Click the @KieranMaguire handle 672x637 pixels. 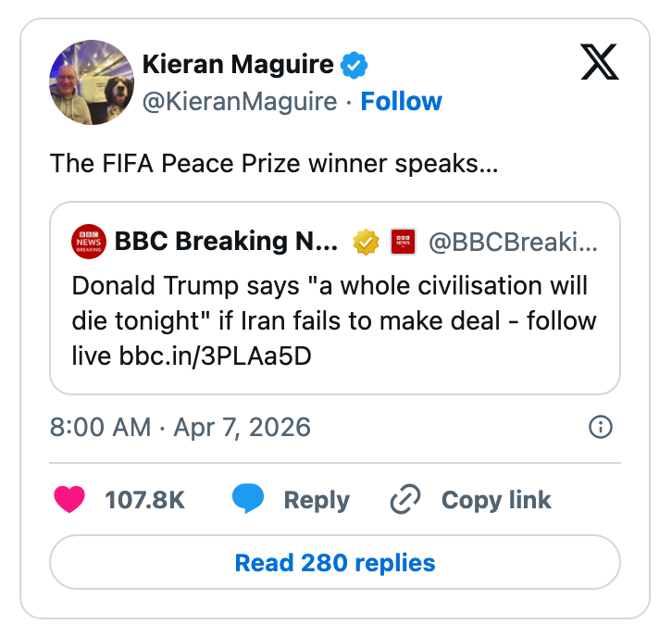(239, 101)
